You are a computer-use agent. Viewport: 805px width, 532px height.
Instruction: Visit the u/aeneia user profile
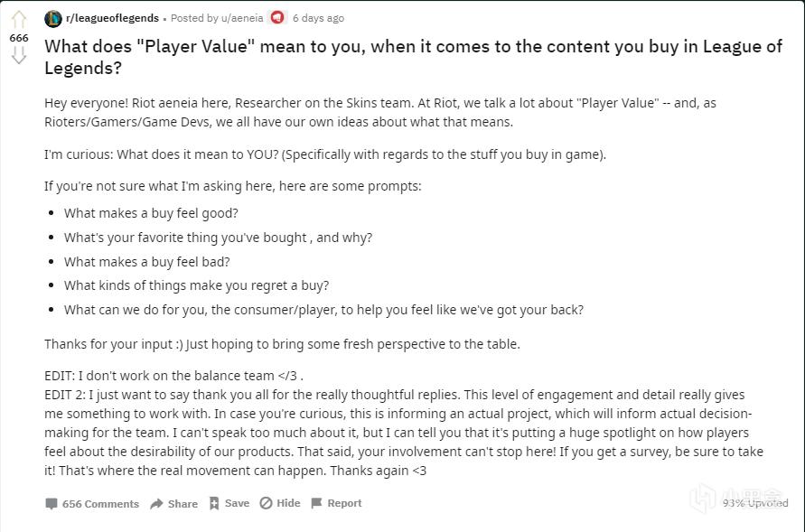[x=239, y=18]
